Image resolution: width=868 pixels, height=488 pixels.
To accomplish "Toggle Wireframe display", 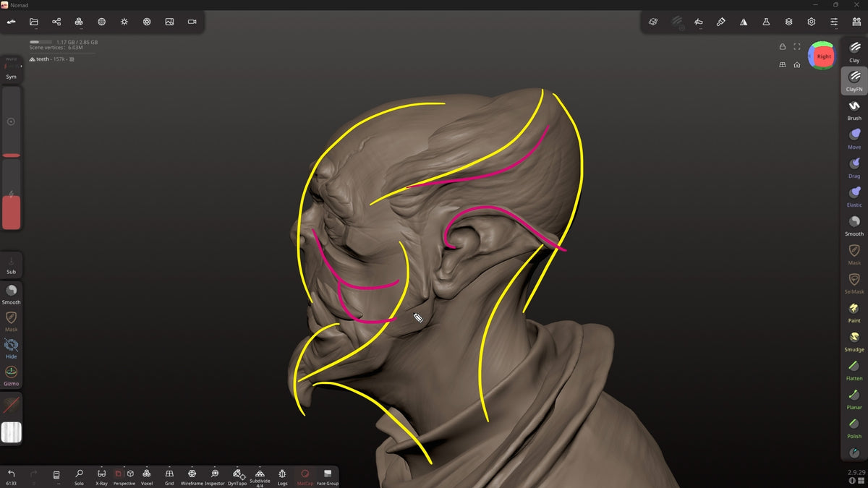I will [192, 476].
